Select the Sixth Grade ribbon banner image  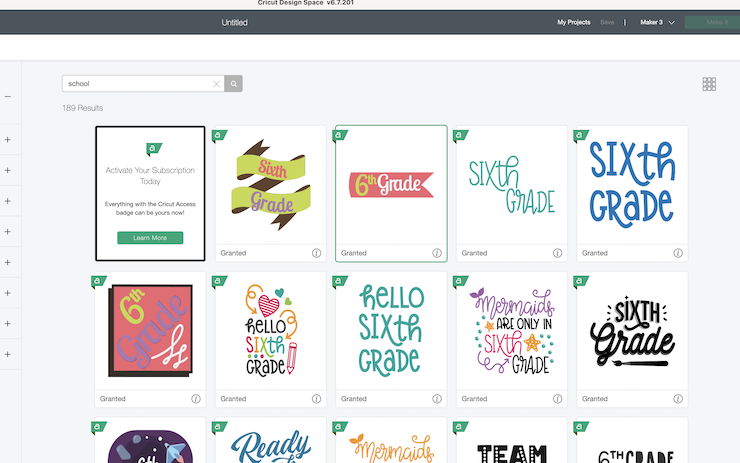(271, 185)
